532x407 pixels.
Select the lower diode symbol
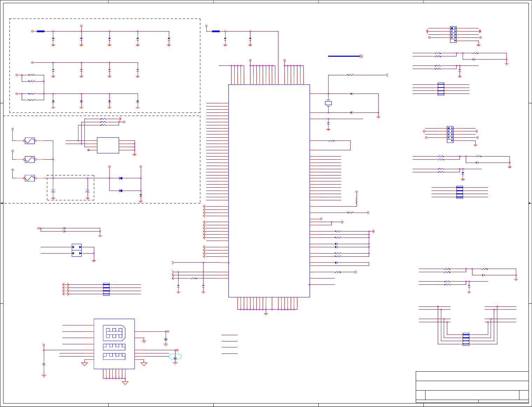click(121, 191)
